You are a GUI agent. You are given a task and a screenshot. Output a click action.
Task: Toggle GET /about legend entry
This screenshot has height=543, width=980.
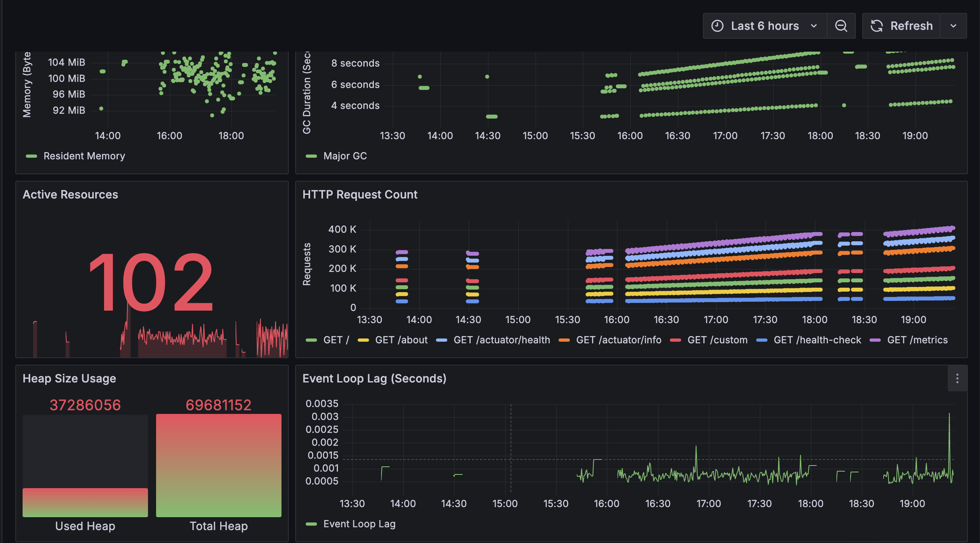[401, 340]
